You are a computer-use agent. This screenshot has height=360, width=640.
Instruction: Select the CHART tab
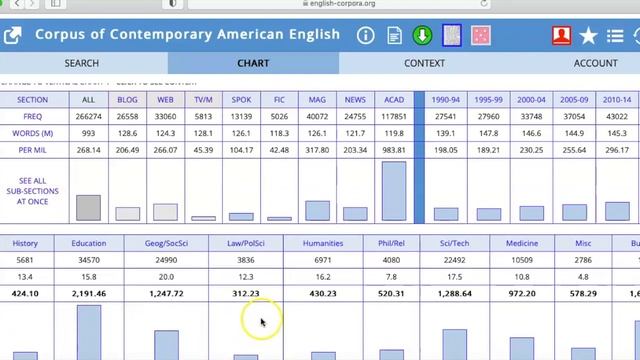point(253,63)
